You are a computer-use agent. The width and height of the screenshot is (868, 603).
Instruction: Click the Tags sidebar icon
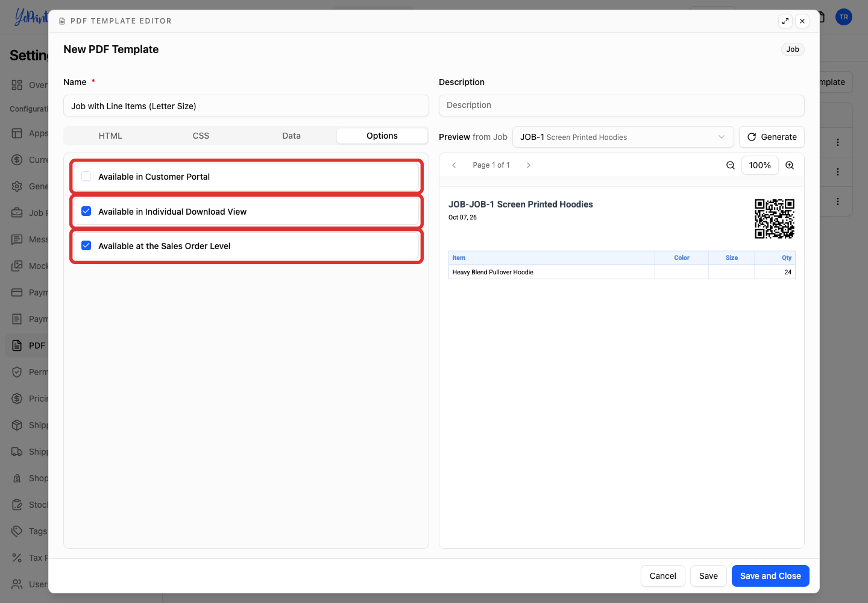[17, 531]
